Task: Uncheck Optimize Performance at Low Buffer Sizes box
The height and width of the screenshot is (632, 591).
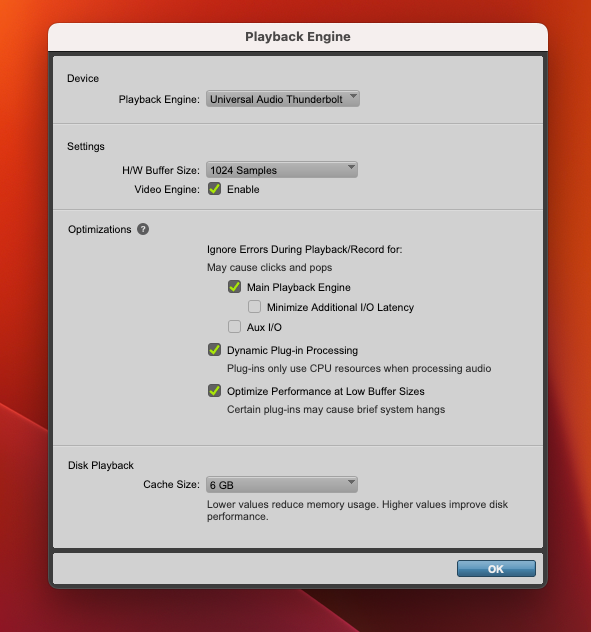Action: point(214,391)
